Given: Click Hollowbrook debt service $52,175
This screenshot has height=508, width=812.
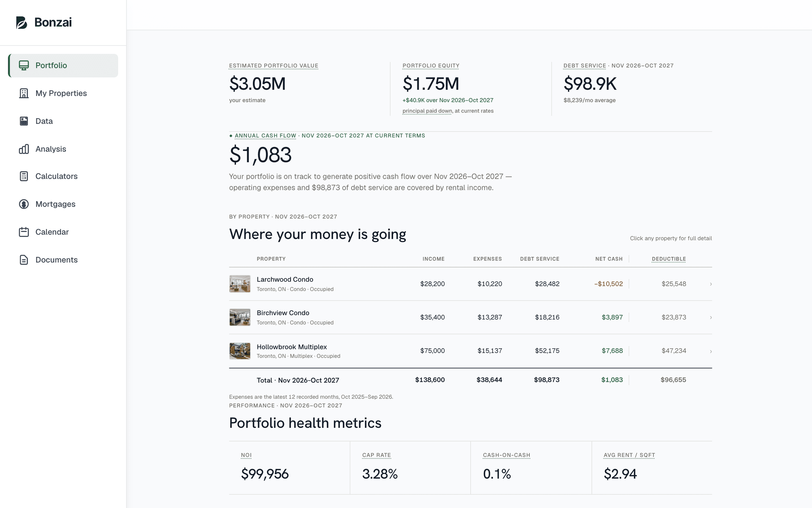Looking at the screenshot, I should click(547, 351).
